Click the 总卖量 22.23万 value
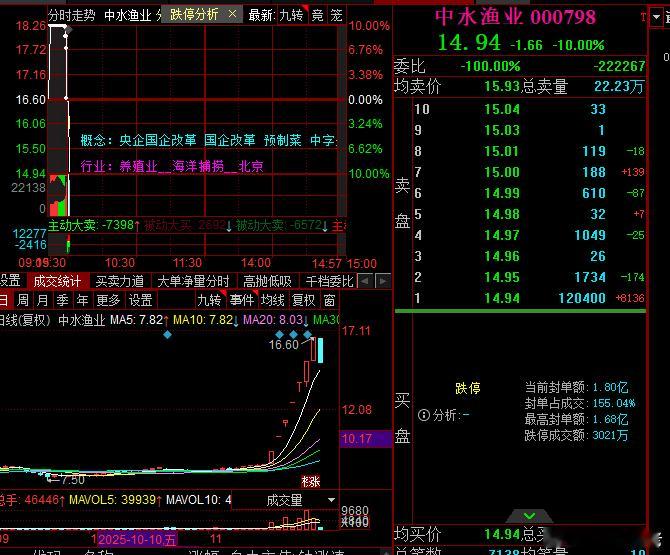 coord(619,87)
